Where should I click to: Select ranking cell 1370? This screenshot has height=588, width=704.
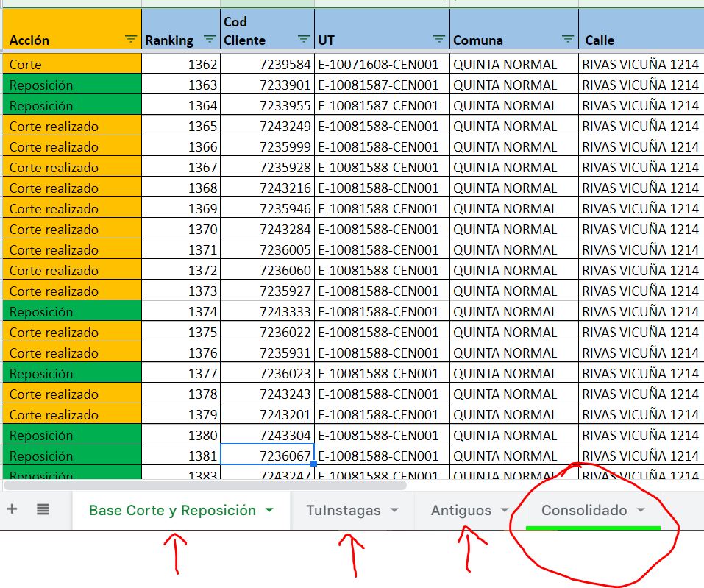[181, 229]
